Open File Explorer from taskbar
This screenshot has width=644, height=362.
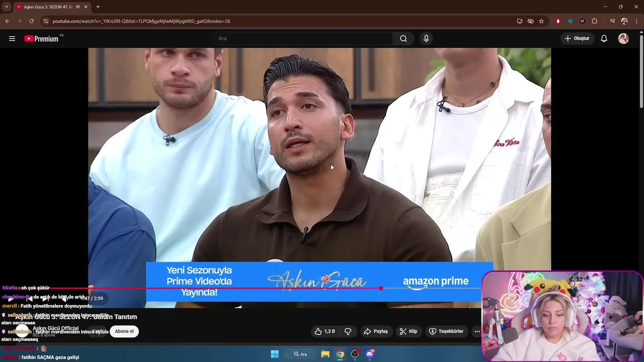[x=325, y=354]
